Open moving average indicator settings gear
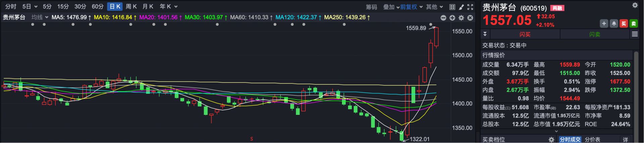The width and height of the screenshot is (644, 143). point(461,18)
